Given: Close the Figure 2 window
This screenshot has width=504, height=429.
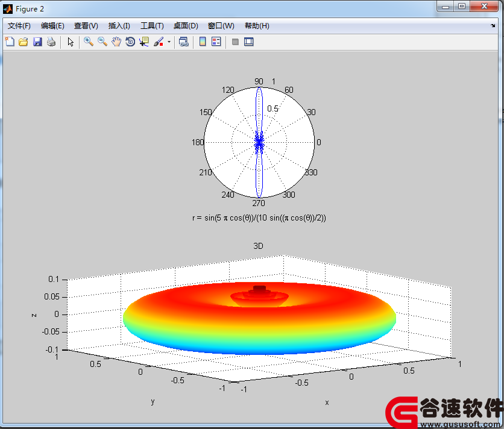Looking at the screenshot, I should (484, 7).
